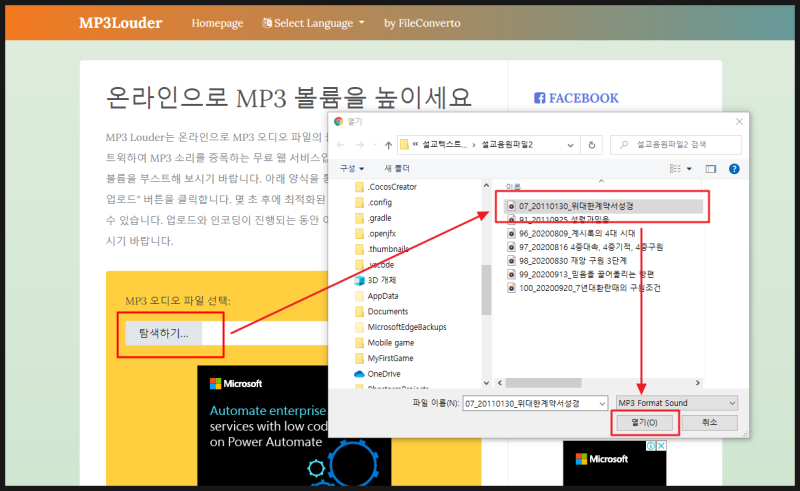Click the folder tree down scroll arrow
This screenshot has height=491, width=800.
tap(486, 383)
